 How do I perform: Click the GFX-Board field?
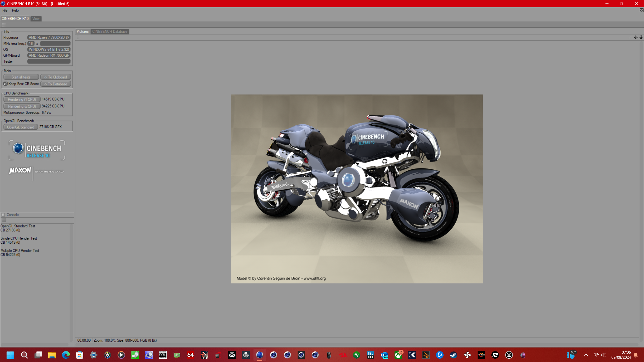tap(49, 55)
